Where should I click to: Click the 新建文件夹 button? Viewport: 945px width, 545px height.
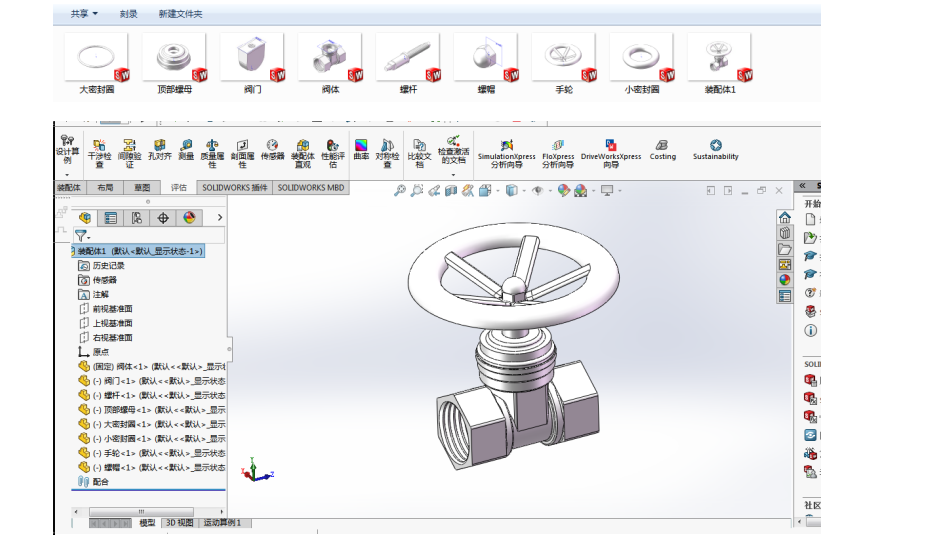tap(180, 14)
